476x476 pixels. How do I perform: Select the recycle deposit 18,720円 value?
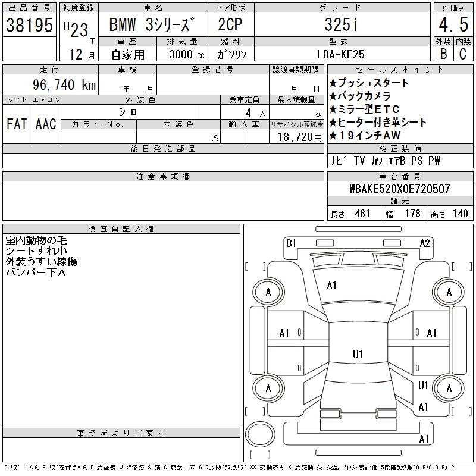[297, 137]
